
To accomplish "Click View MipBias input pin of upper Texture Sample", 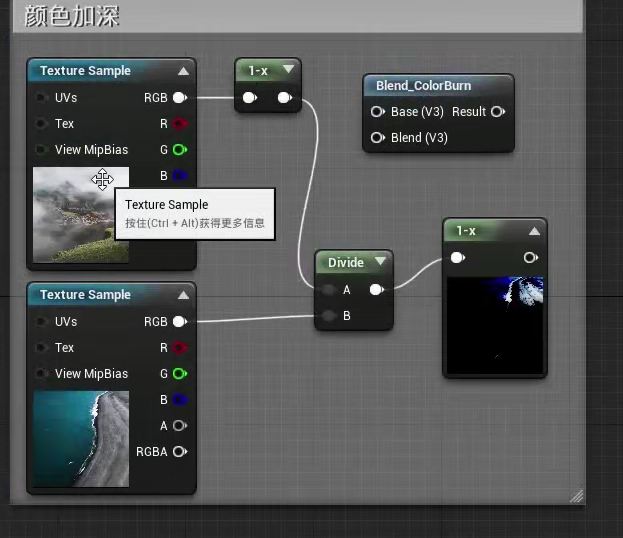I will point(41,150).
